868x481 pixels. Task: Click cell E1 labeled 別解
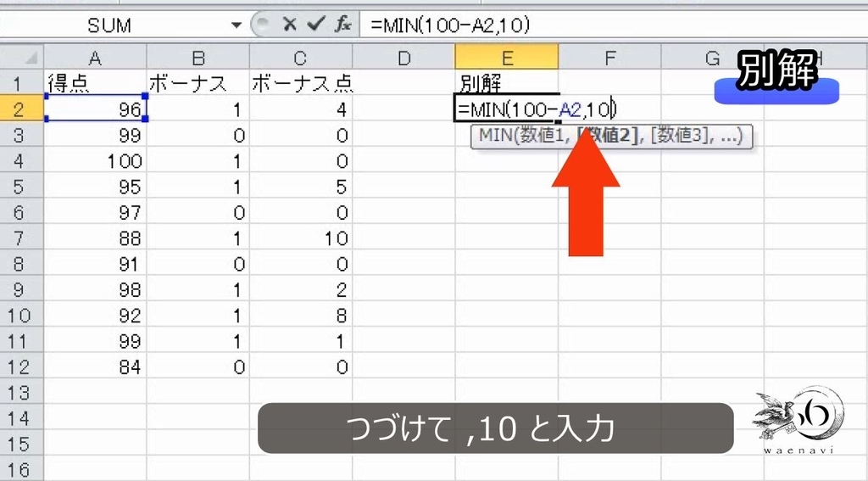[507, 84]
